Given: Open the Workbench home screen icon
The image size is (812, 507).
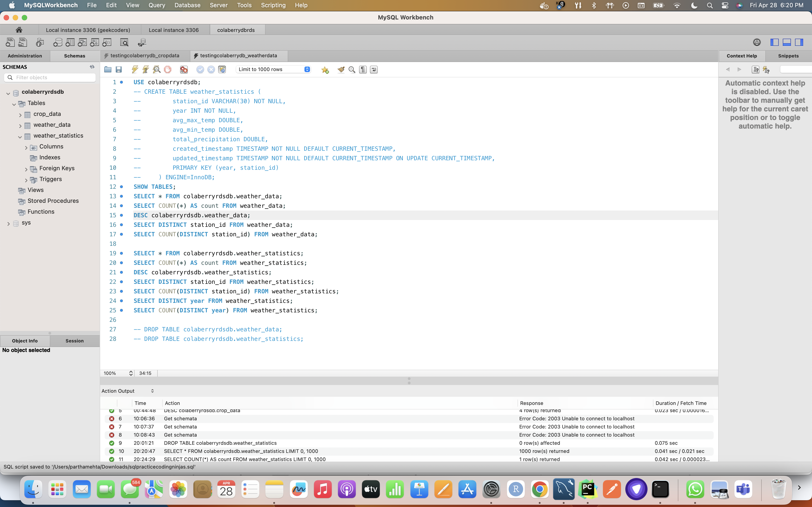Looking at the screenshot, I should tap(19, 30).
